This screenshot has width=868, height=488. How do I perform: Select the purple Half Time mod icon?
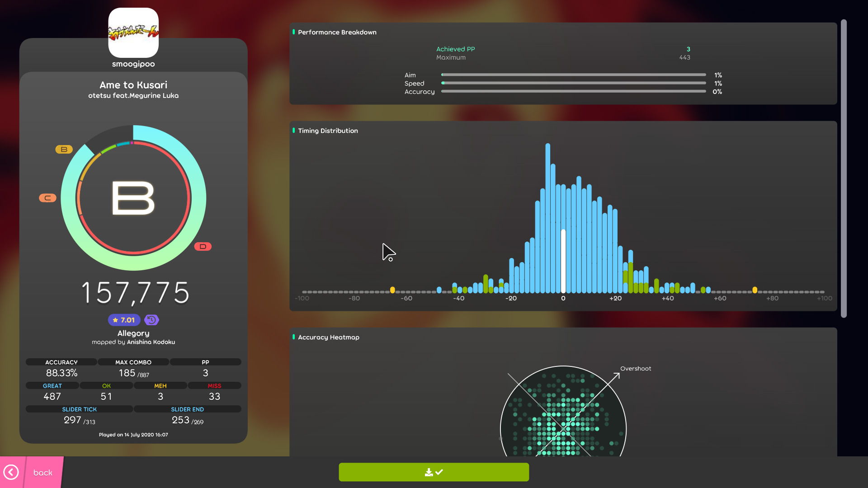pyautogui.click(x=151, y=320)
